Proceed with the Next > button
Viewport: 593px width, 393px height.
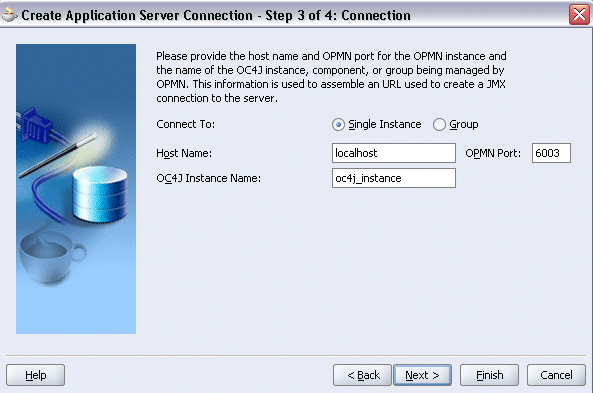(x=422, y=375)
